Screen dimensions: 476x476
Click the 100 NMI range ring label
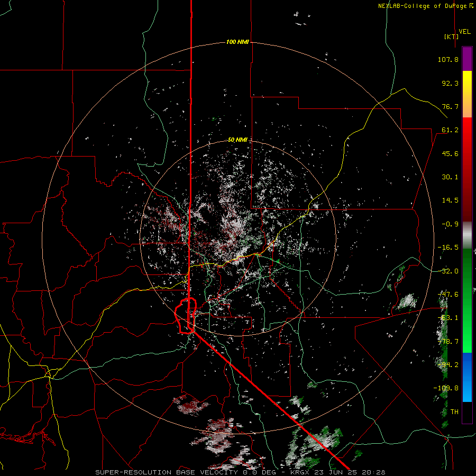[237, 42]
